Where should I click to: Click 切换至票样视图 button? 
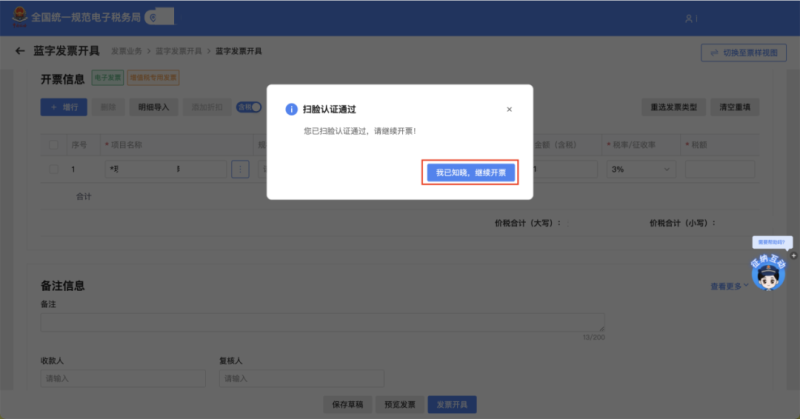coord(743,53)
